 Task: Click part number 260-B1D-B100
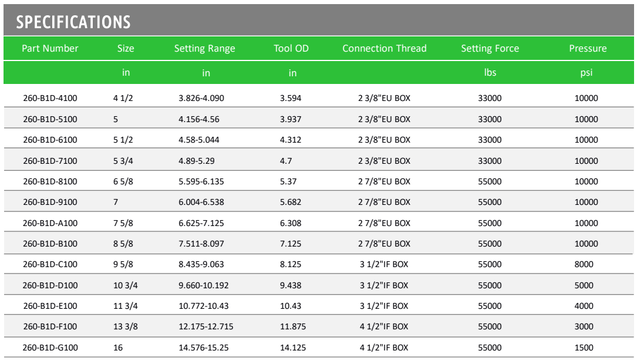point(50,244)
